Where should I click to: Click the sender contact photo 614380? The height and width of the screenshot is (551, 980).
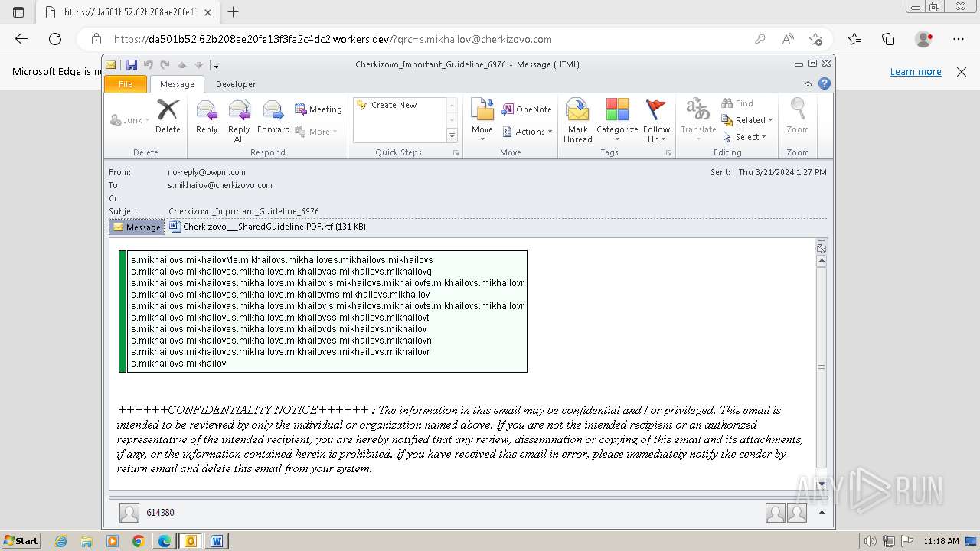point(129,513)
